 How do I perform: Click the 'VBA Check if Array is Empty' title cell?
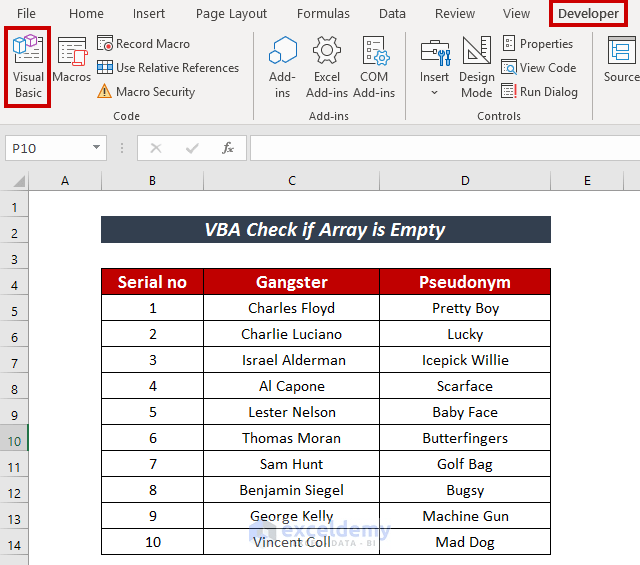click(326, 229)
